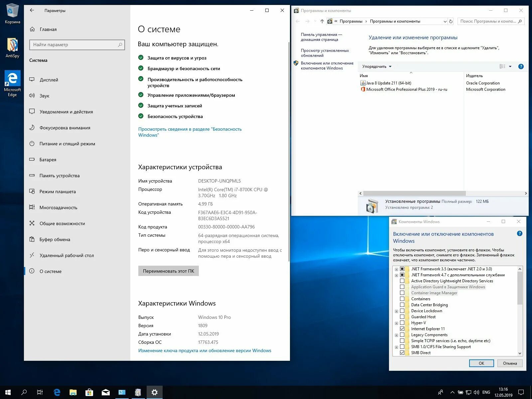Open Microsoft Store from the taskbar

coord(89,392)
